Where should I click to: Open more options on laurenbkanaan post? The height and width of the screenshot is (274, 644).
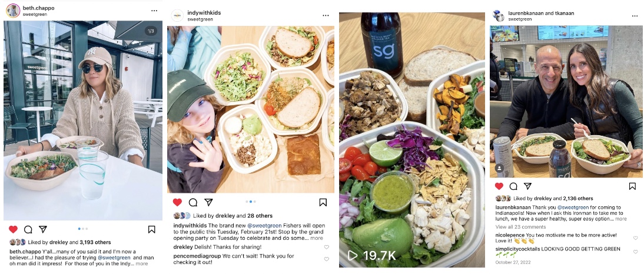635,16
